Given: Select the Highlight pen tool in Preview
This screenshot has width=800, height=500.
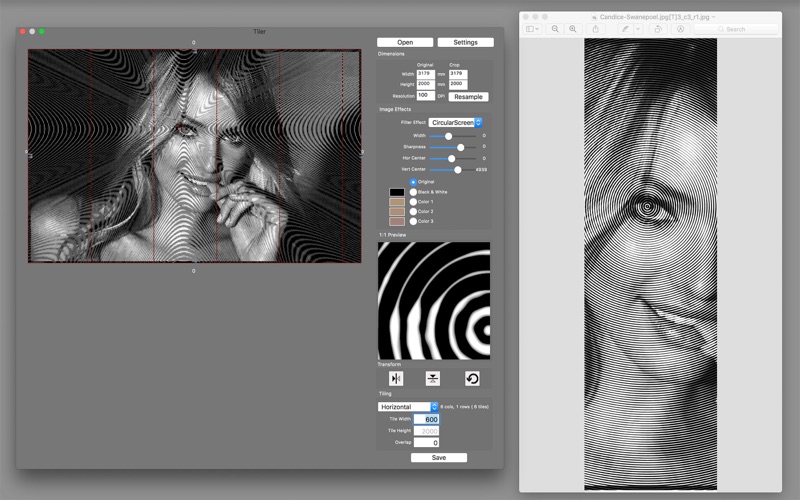Looking at the screenshot, I should pos(625,29).
